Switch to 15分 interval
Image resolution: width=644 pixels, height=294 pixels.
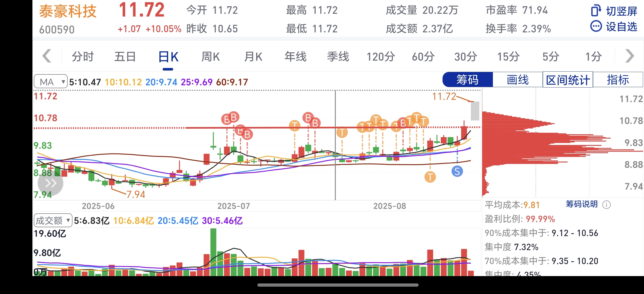click(x=508, y=57)
